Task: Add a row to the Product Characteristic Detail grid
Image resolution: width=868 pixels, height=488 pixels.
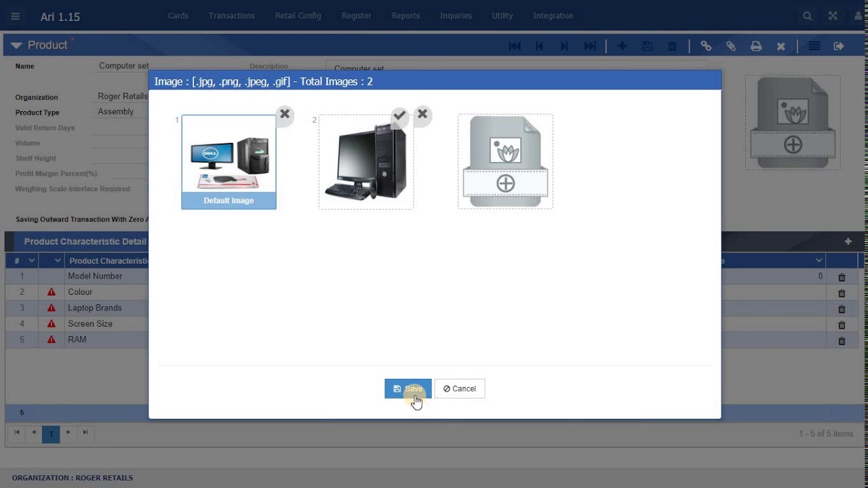Action: coord(848,241)
